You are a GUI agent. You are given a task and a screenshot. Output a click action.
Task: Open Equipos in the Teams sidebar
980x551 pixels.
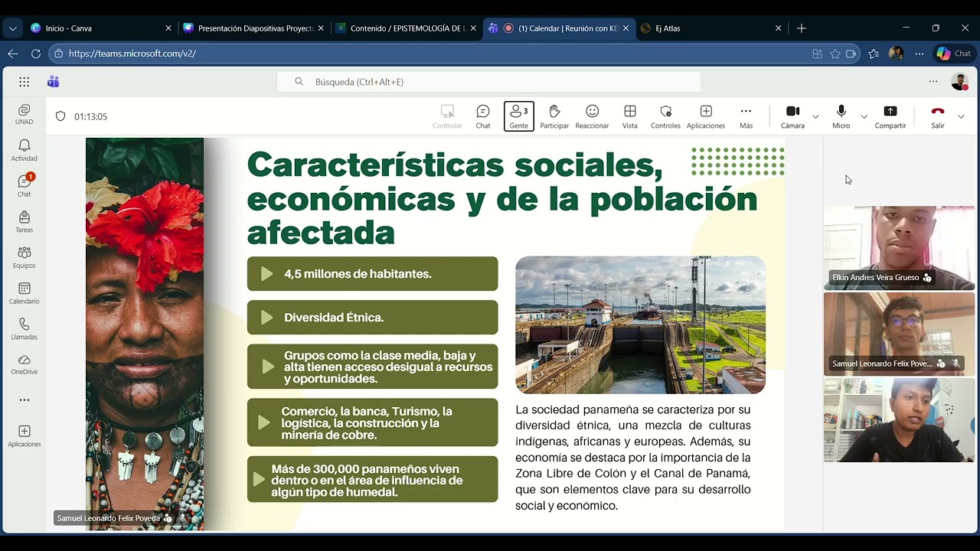(24, 257)
